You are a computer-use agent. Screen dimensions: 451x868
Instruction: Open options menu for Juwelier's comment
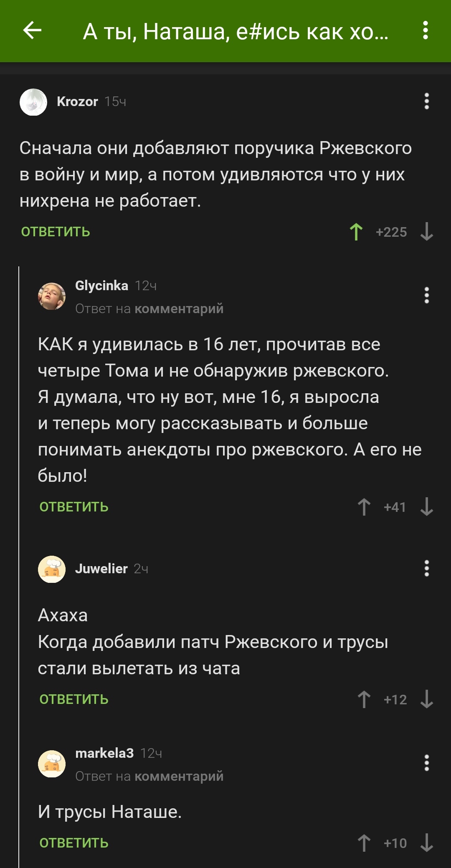(426, 568)
